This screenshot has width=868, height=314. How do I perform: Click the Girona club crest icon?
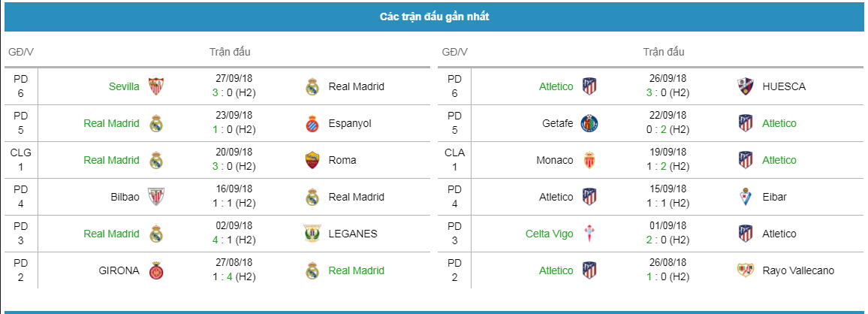click(x=156, y=270)
